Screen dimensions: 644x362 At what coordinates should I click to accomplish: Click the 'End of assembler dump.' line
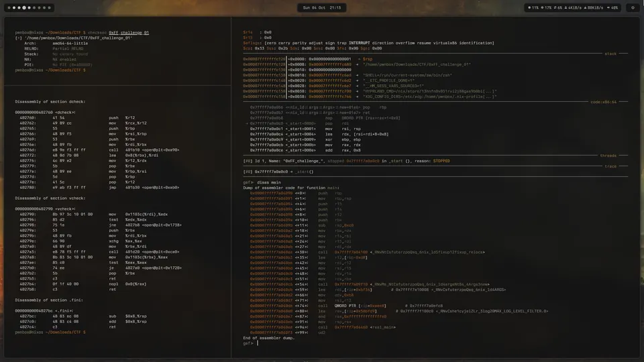(x=268, y=338)
